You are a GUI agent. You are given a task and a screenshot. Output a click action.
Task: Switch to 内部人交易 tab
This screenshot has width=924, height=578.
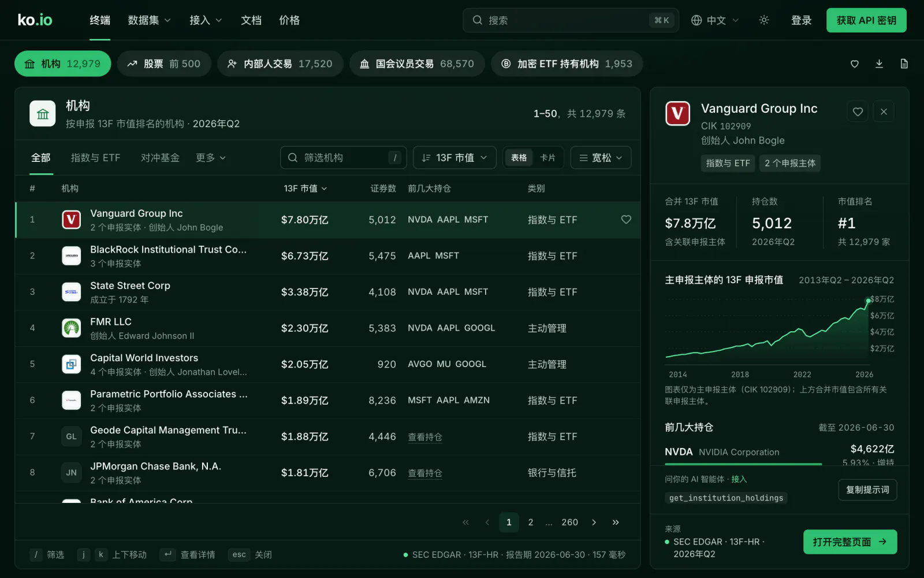(280, 64)
